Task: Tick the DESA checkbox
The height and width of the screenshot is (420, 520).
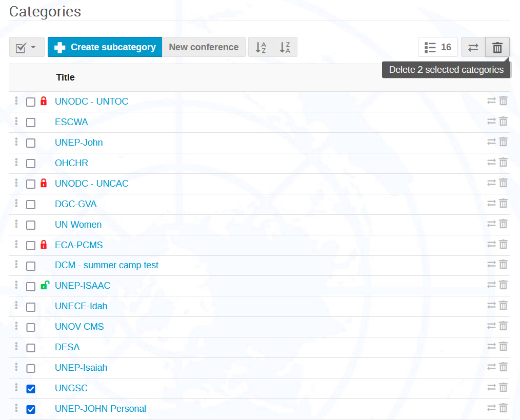Action: (x=31, y=348)
